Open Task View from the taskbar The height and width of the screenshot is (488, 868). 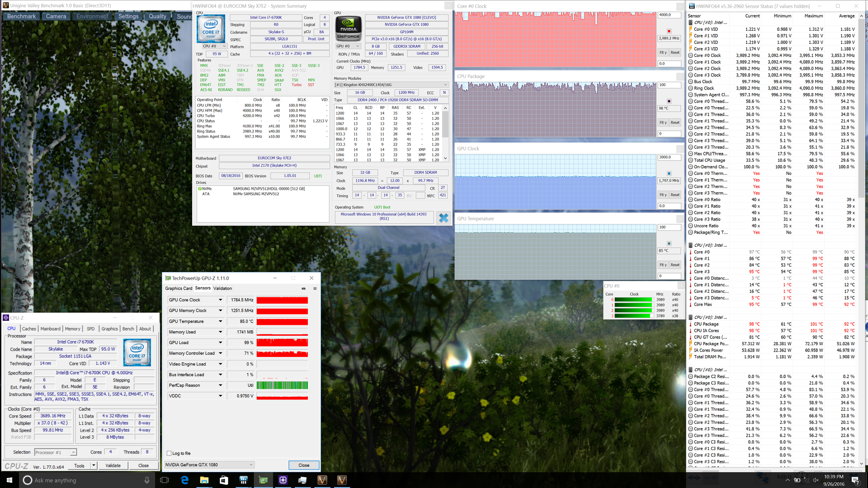pos(165,480)
